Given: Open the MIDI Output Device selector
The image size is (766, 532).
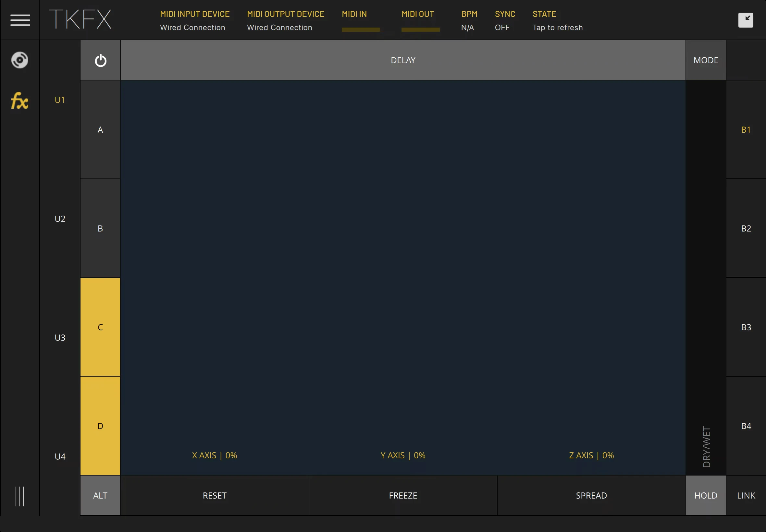Looking at the screenshot, I should pyautogui.click(x=285, y=21).
